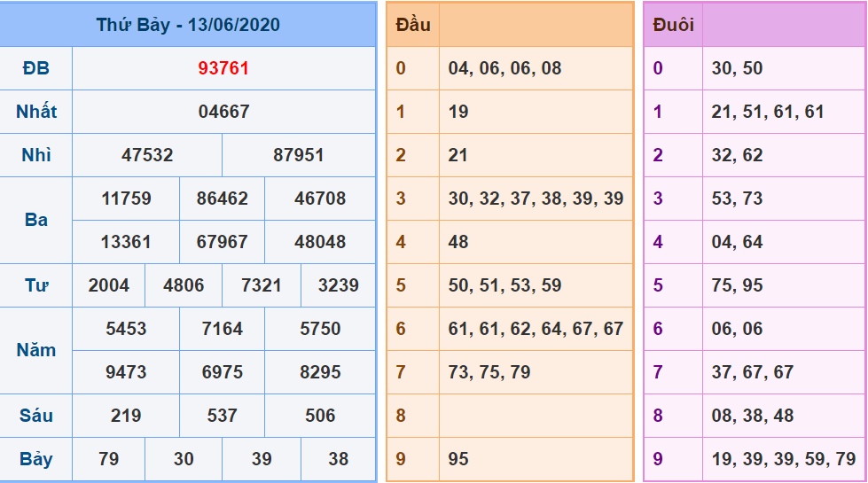Click the Bảy row label
The width and height of the screenshot is (868, 483).
tap(36, 459)
